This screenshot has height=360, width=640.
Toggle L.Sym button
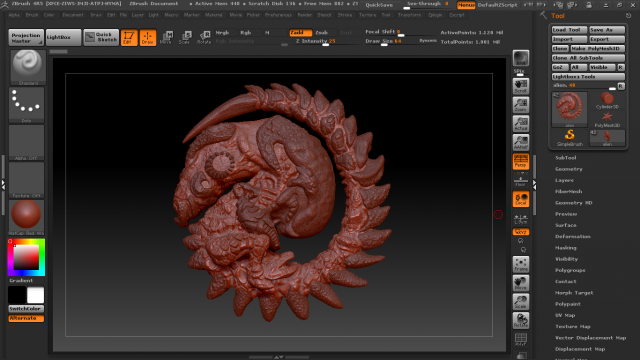[521, 219]
